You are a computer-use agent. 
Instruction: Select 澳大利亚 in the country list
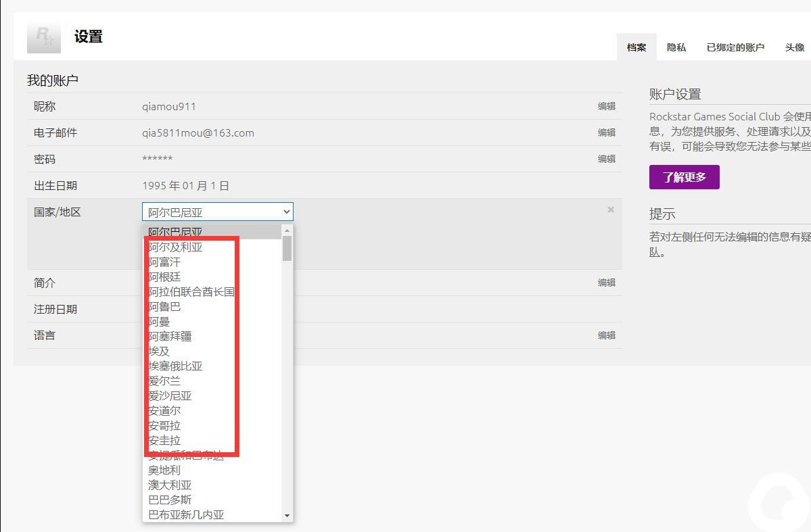click(212, 485)
